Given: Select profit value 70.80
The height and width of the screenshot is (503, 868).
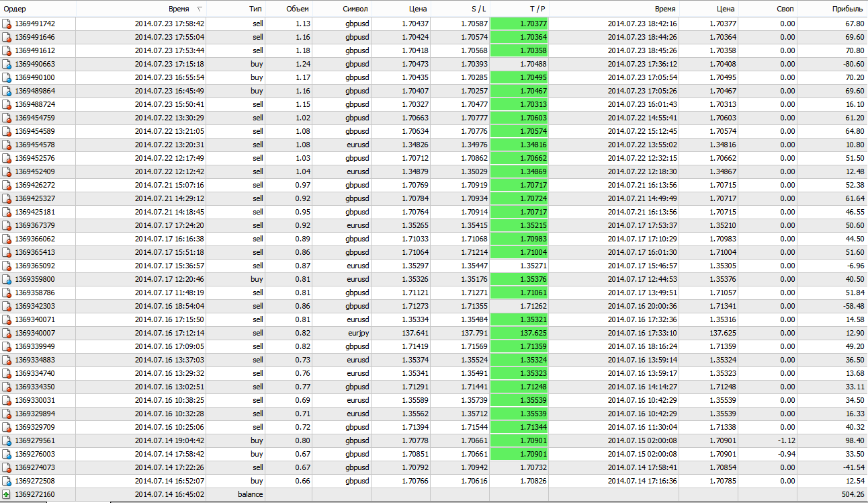Looking at the screenshot, I should point(854,50).
